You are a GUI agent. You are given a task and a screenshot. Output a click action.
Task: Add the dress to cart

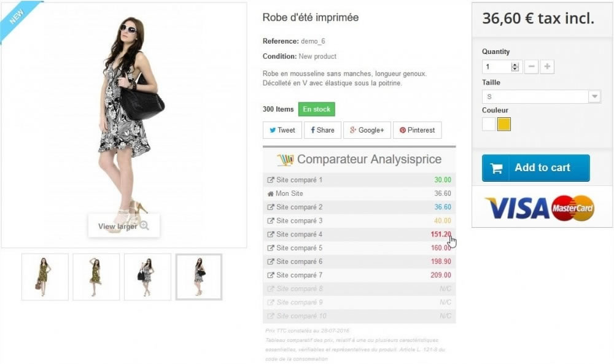point(535,168)
